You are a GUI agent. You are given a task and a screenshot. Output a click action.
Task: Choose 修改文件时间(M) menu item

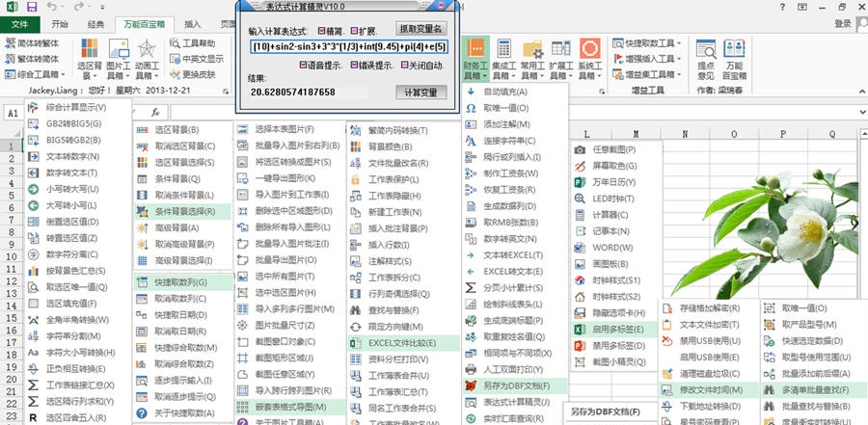click(x=711, y=389)
